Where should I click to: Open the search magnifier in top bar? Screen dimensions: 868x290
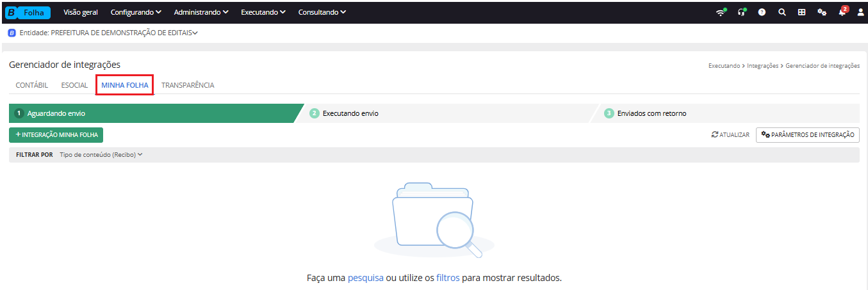(x=782, y=12)
